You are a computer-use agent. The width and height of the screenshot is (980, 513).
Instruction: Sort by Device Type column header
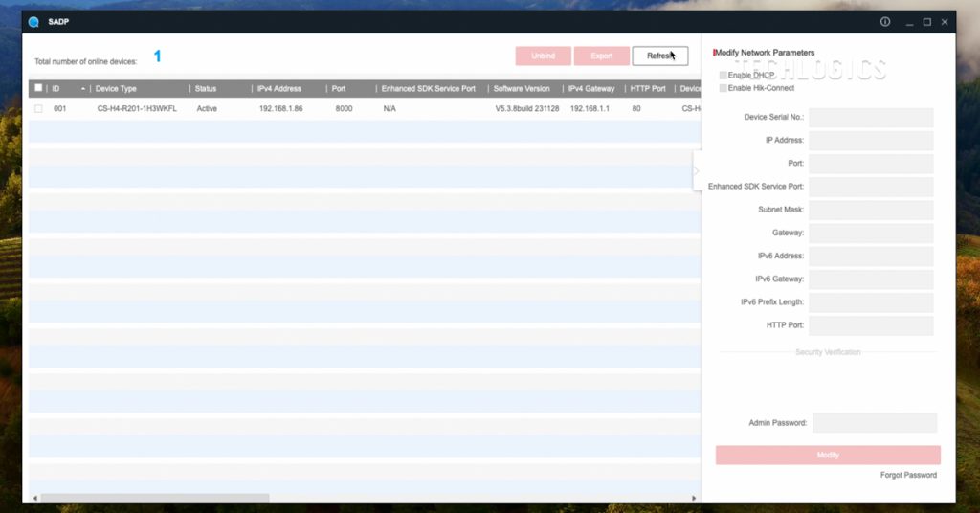point(117,89)
